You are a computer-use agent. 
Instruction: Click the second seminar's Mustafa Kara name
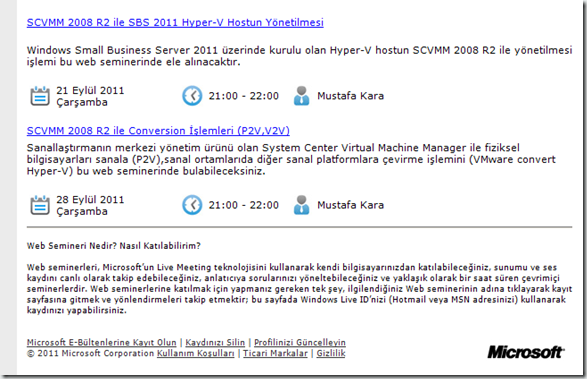click(x=350, y=205)
